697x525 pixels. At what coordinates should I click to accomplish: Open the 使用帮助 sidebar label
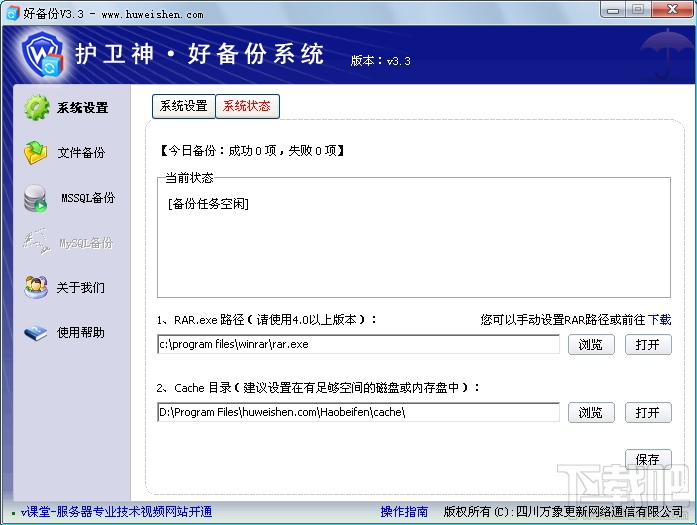80,333
